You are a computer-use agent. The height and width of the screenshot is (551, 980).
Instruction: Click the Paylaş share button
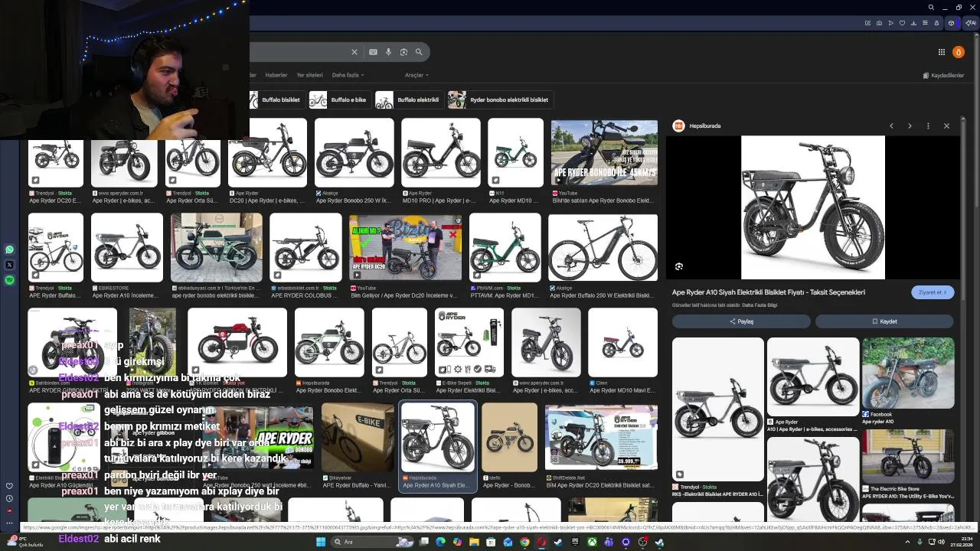click(x=741, y=321)
